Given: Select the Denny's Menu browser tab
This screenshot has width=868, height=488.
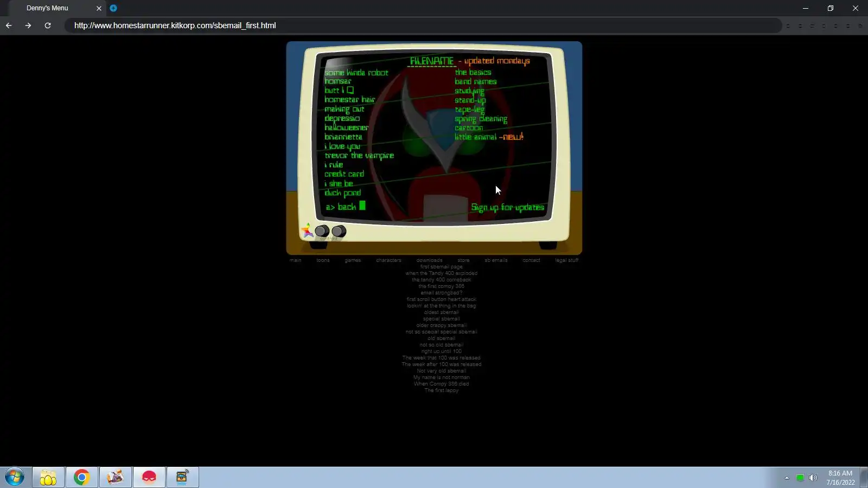Looking at the screenshot, I should pos(57,8).
